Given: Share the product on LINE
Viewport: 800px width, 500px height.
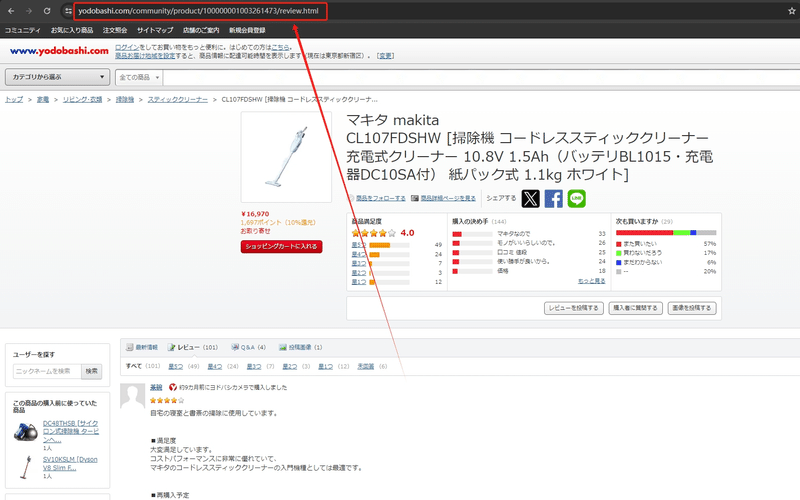Looking at the screenshot, I should (577, 198).
